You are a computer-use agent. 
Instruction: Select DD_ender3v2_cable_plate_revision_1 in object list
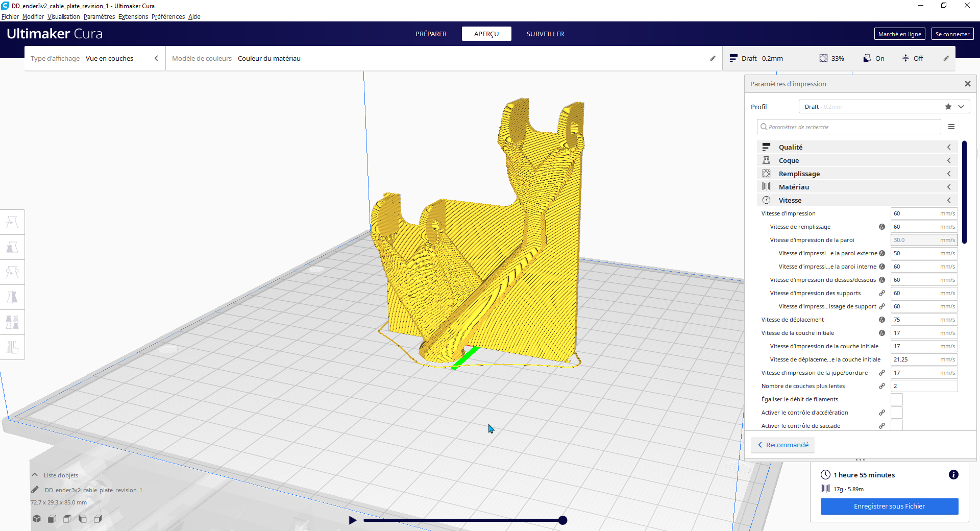(93, 490)
